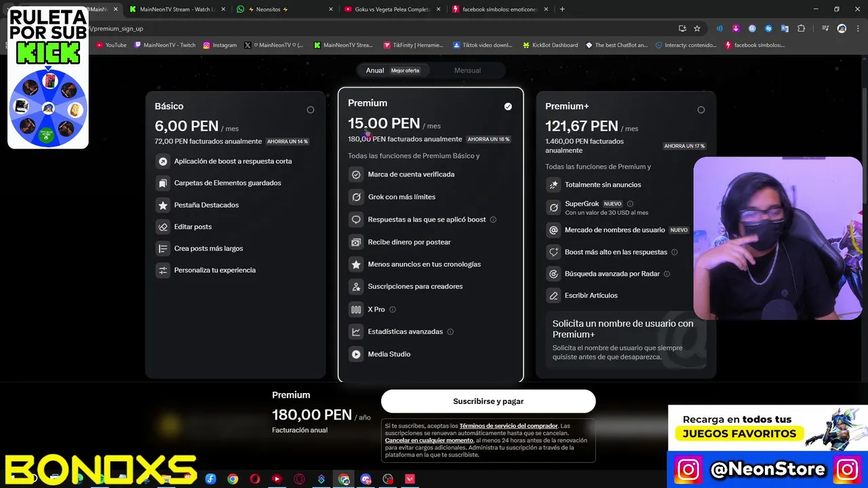Bookmark this page with star icon
This screenshot has width=868, height=488.
697,28
